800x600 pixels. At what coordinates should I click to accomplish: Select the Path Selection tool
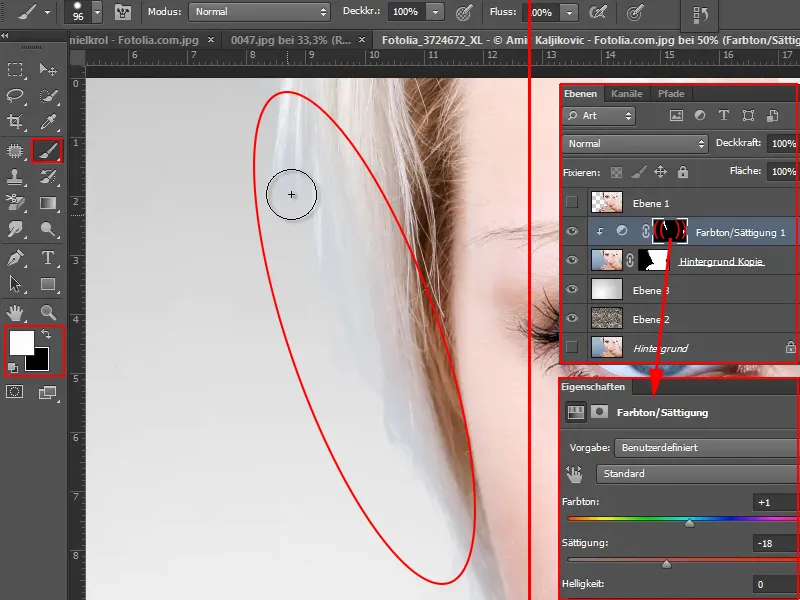point(15,284)
